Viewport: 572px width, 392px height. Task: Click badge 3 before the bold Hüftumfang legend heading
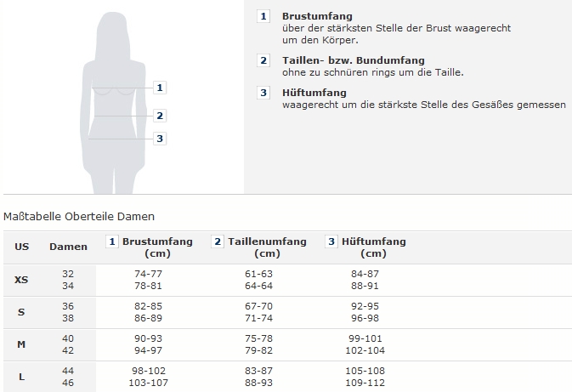263,93
